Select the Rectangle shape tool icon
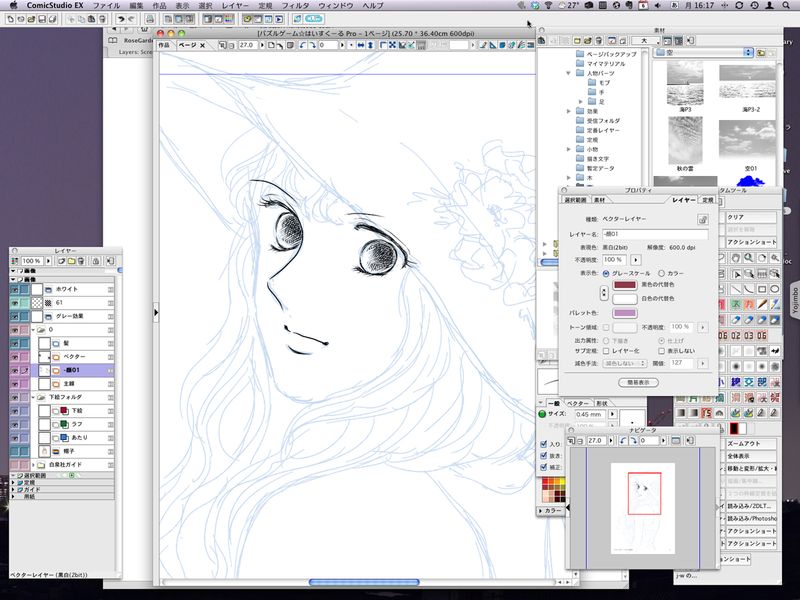 pyautogui.click(x=762, y=289)
